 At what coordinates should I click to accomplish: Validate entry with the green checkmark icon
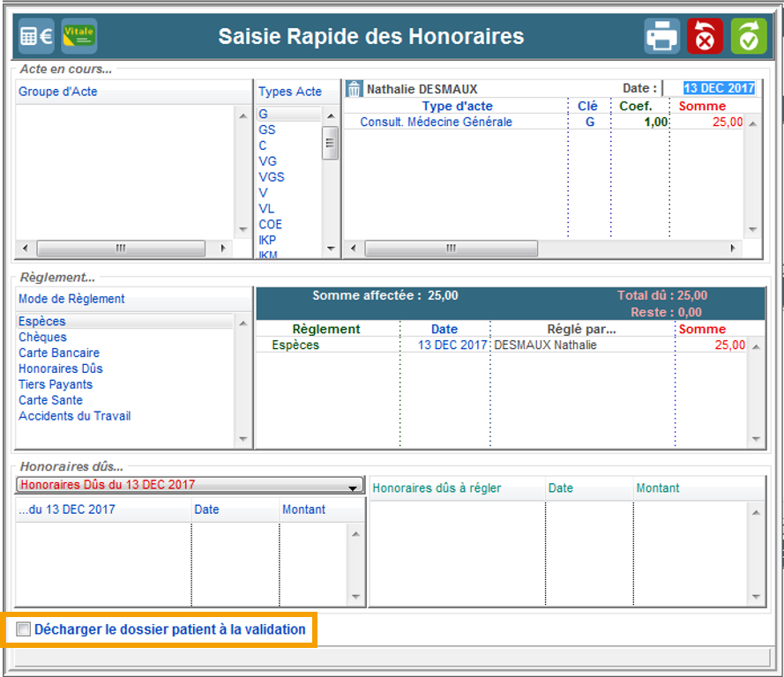point(748,37)
